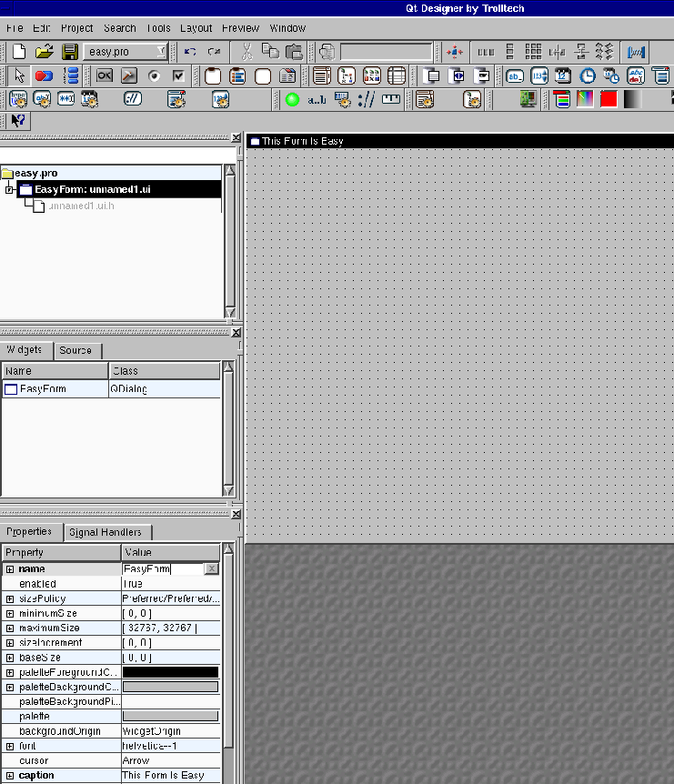
Task: Pick the CheckBox widget tool
Action: tap(178, 76)
